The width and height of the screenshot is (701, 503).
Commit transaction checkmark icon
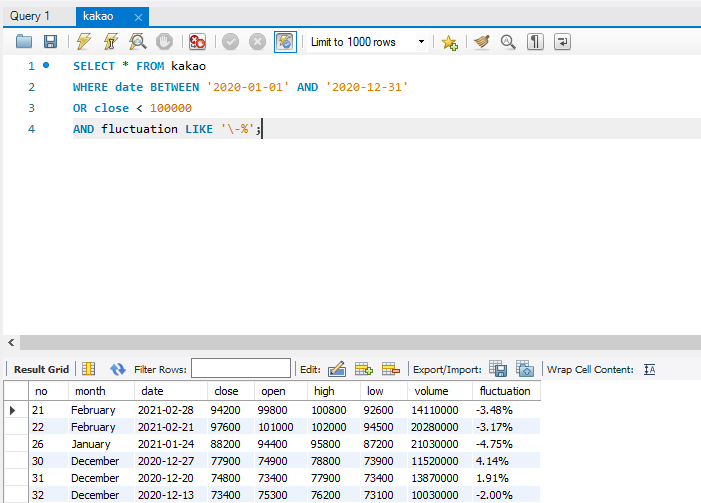click(230, 42)
